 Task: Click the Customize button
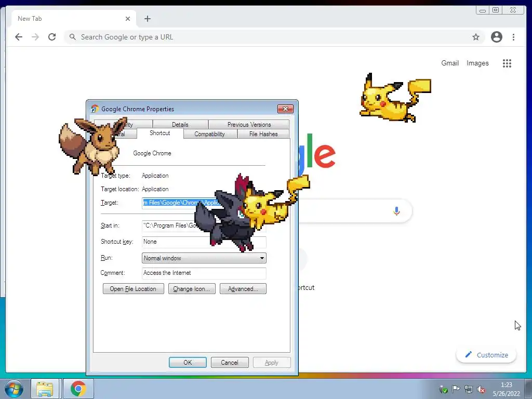486,355
